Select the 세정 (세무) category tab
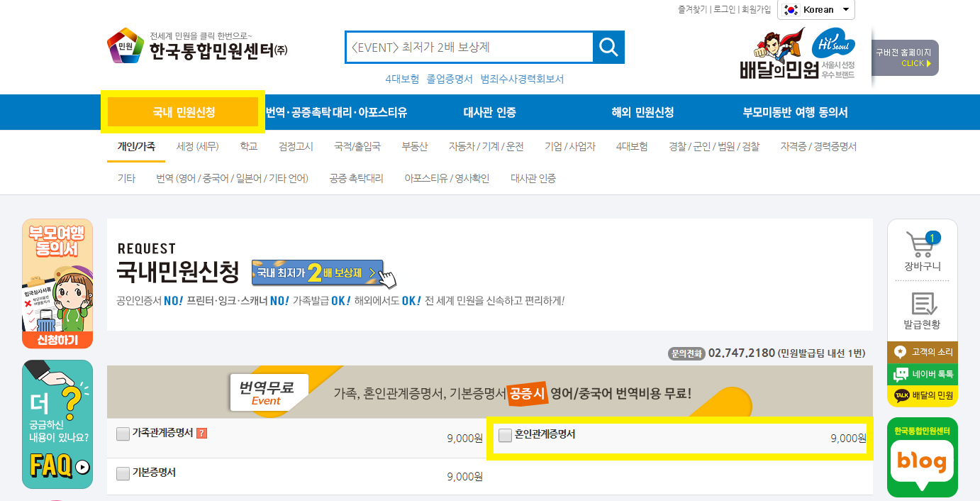The width and height of the screenshot is (980, 501). [x=197, y=147]
